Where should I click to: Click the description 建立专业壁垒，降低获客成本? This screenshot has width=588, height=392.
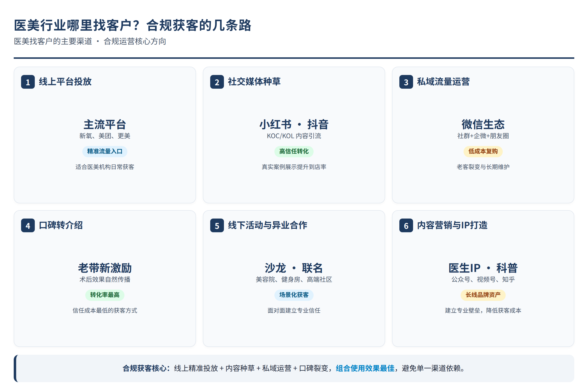[483, 310]
